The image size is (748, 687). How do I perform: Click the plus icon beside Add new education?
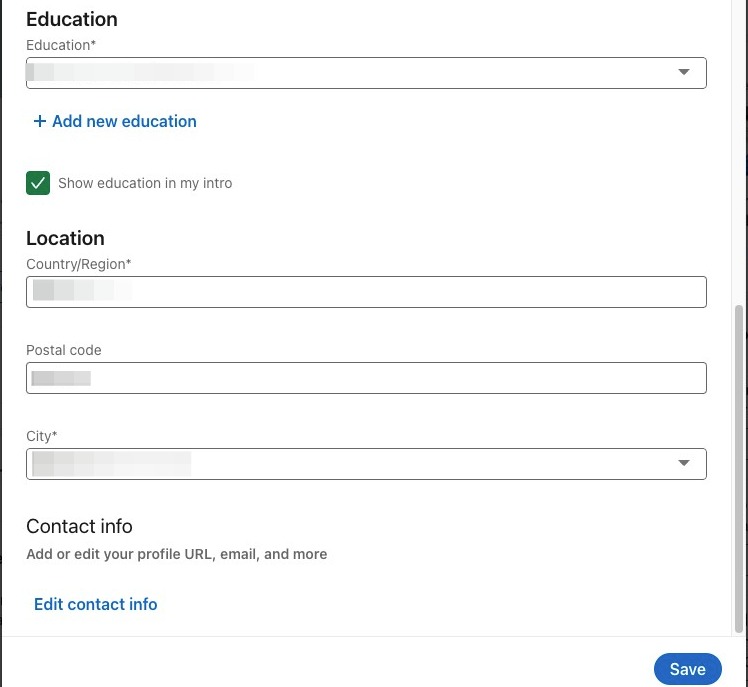40,121
